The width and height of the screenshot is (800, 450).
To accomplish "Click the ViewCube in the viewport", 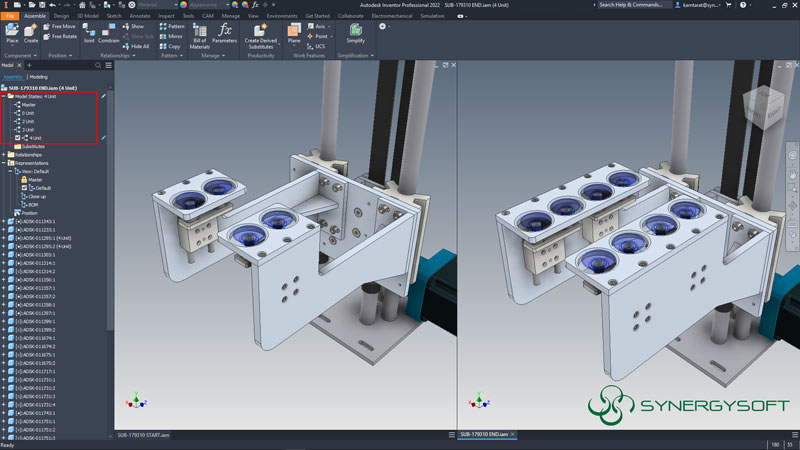I will click(x=761, y=106).
